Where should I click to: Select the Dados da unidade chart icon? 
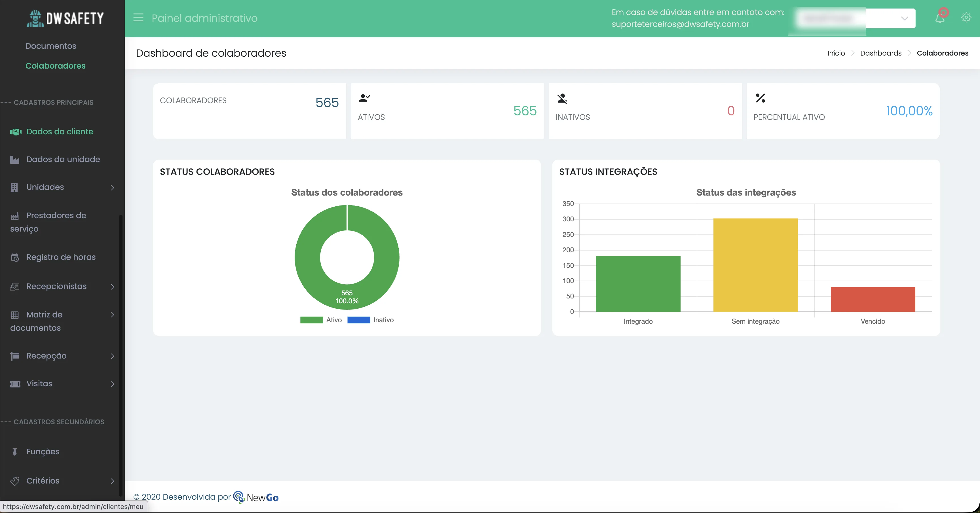pyautogui.click(x=15, y=159)
